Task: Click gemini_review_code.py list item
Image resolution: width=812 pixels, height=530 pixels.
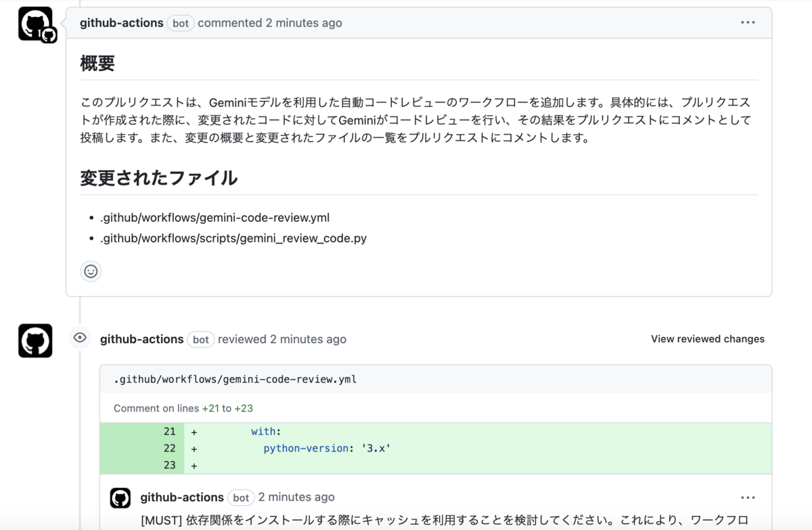Action: click(233, 238)
